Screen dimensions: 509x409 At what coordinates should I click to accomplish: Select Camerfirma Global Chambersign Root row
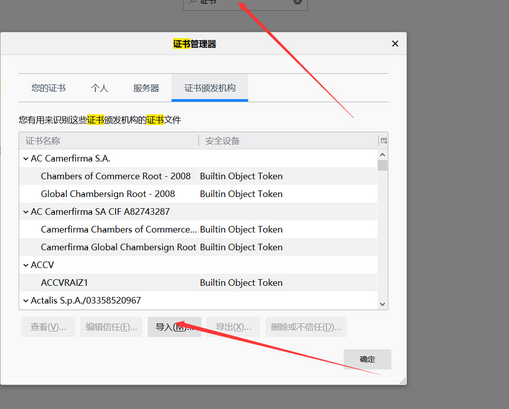coord(198,247)
